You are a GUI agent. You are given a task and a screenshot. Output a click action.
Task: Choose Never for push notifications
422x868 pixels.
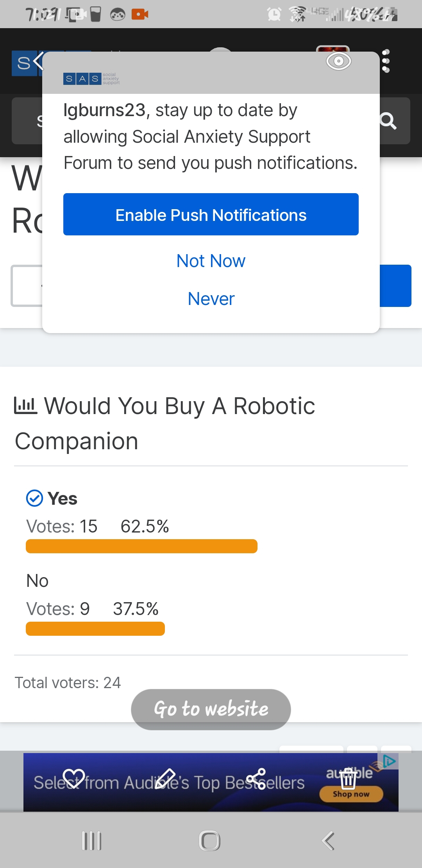[211, 298]
